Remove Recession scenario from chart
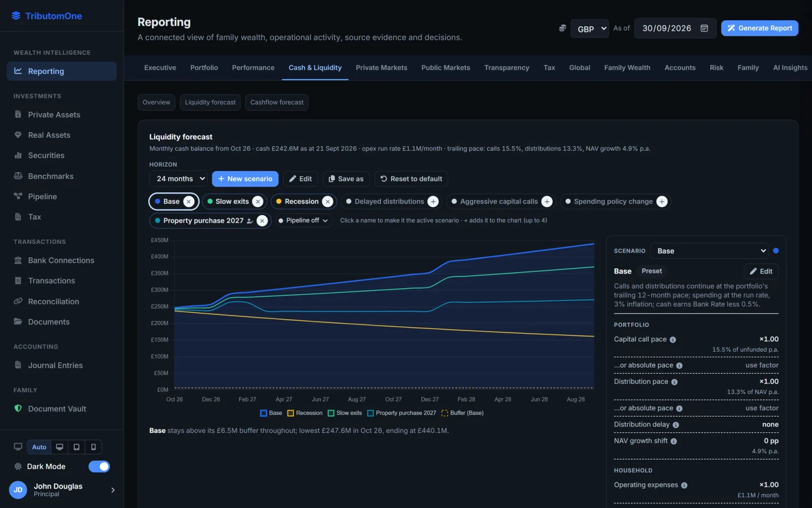This screenshot has height=508, width=812. click(x=328, y=202)
